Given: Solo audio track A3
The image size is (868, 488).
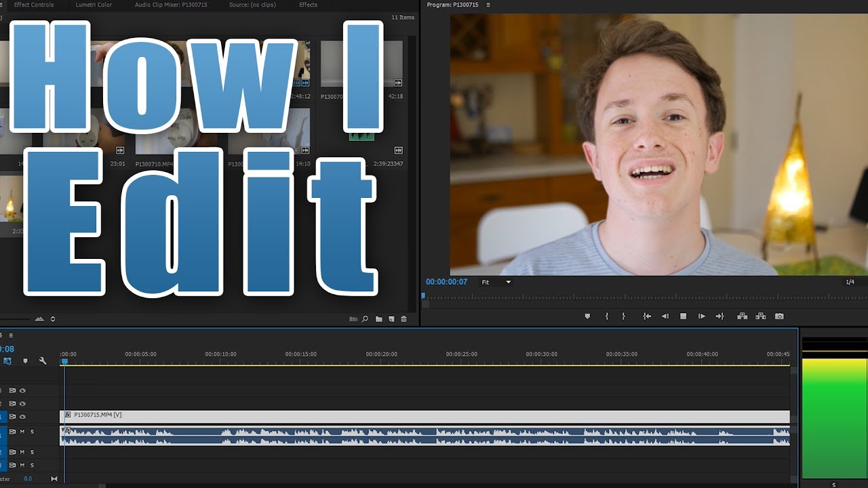Looking at the screenshot, I should click(x=32, y=465).
